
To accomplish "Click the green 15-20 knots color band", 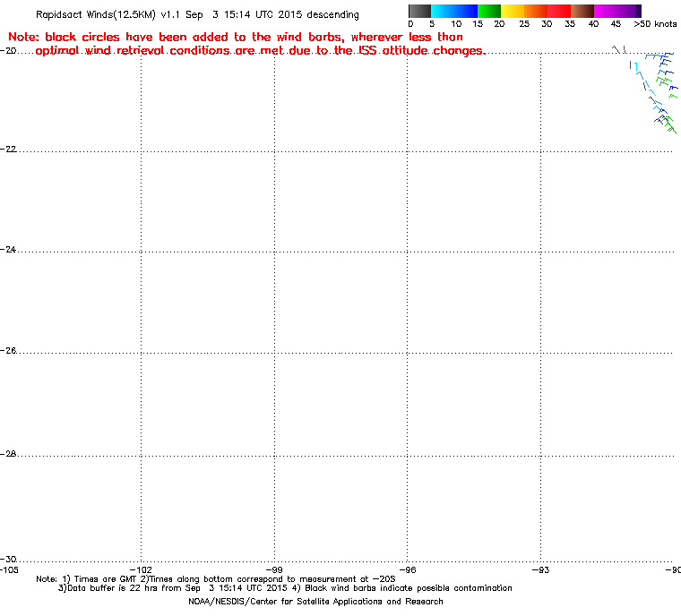I will 489,11.
